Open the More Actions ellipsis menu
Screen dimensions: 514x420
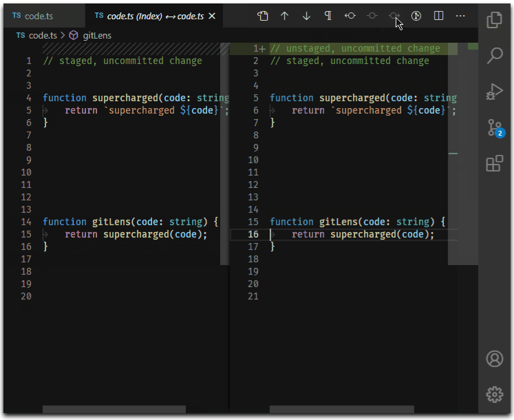click(x=460, y=16)
